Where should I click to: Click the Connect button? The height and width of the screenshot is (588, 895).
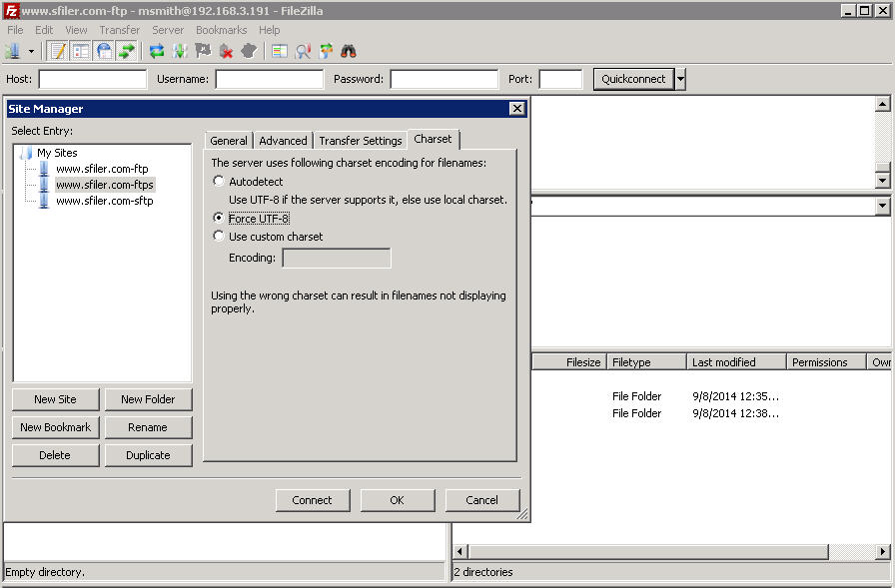[313, 500]
